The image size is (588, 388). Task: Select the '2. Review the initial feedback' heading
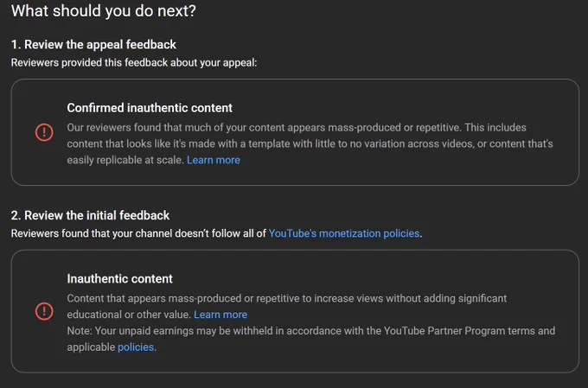pyautogui.click(x=90, y=215)
